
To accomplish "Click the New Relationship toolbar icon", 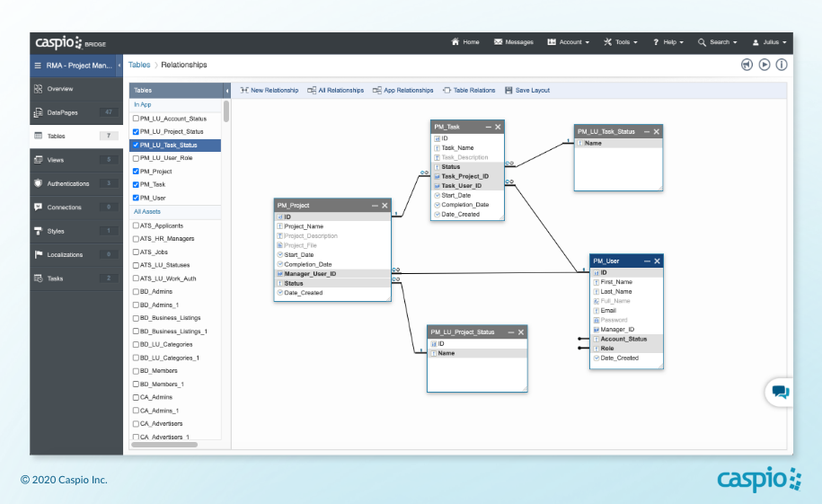I will click(244, 91).
